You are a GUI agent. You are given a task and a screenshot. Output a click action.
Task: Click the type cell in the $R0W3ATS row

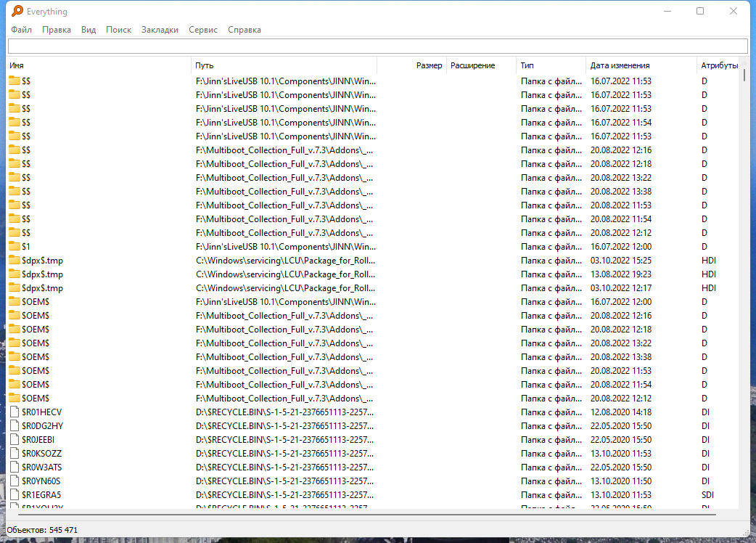coord(551,468)
